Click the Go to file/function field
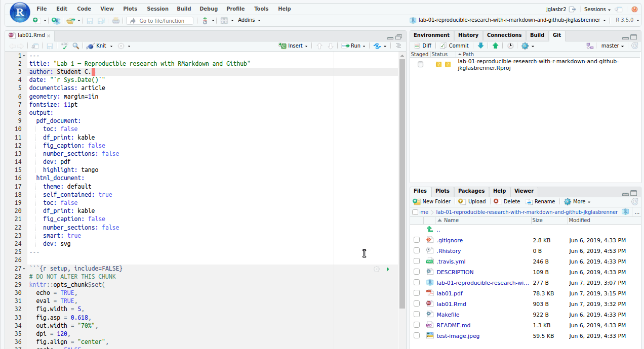This screenshot has height=349, width=644. coord(160,21)
